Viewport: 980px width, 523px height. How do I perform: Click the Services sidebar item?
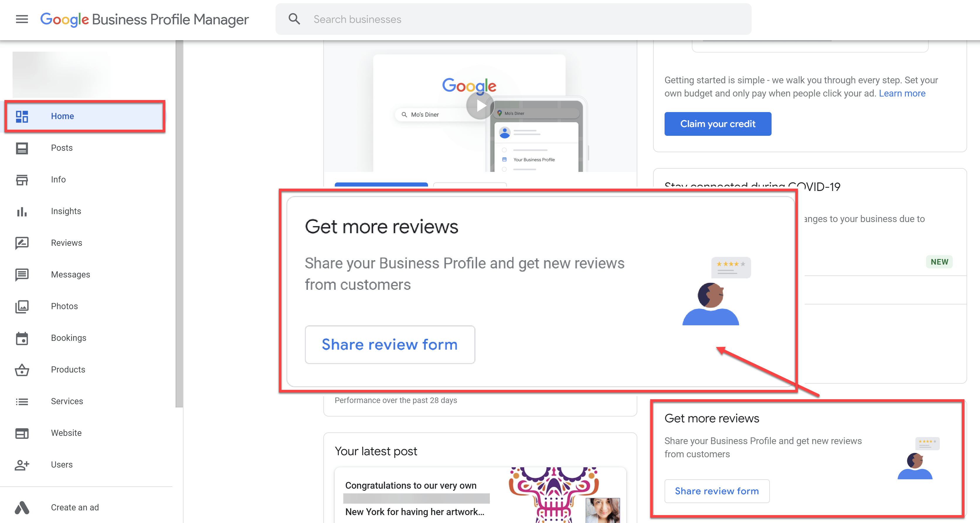67,401
